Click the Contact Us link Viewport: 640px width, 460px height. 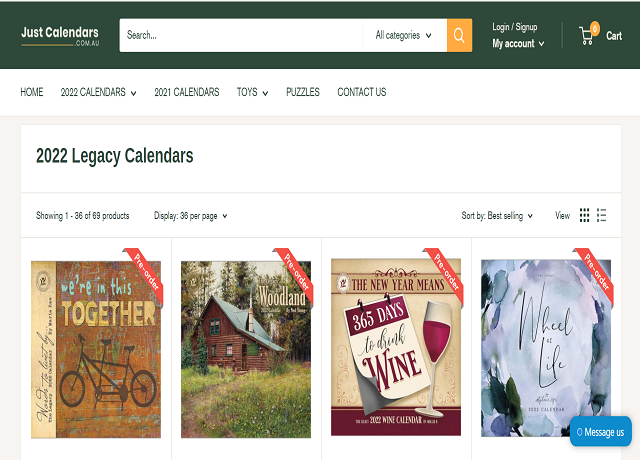[362, 92]
